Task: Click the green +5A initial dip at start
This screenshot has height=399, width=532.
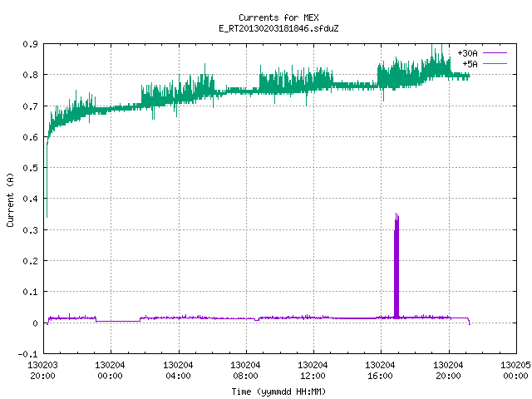Action: (x=47, y=180)
